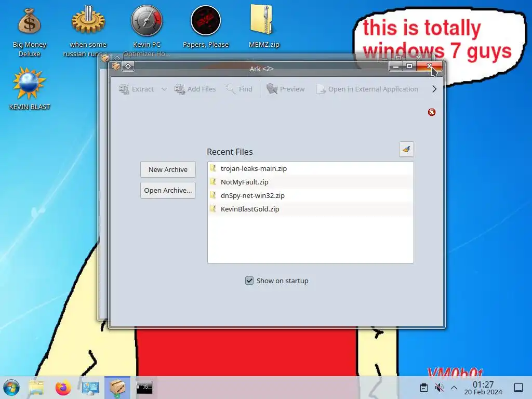Image resolution: width=532 pixels, height=399 pixels.
Task: Expand the hidden system tray arrow
Action: tap(454, 388)
